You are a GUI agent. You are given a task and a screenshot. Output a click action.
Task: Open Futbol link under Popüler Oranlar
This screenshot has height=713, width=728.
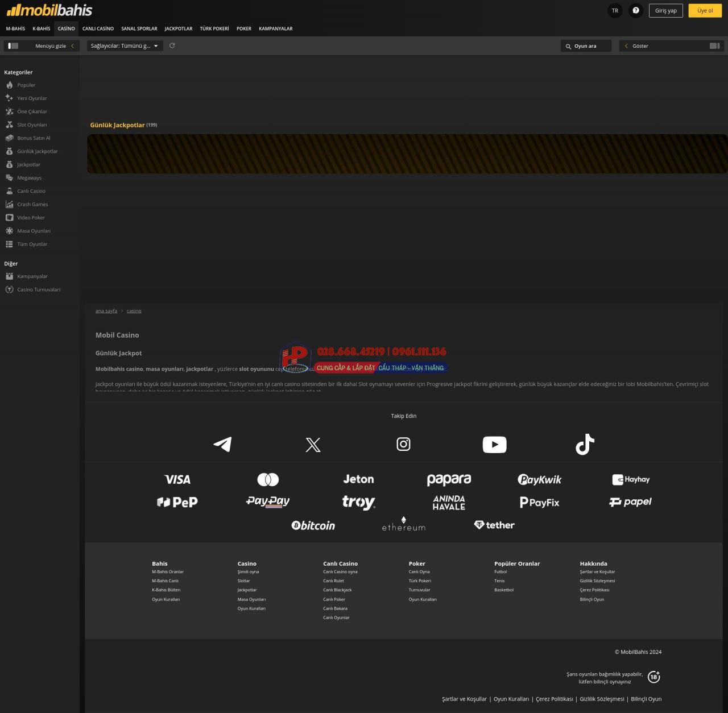[x=500, y=571]
